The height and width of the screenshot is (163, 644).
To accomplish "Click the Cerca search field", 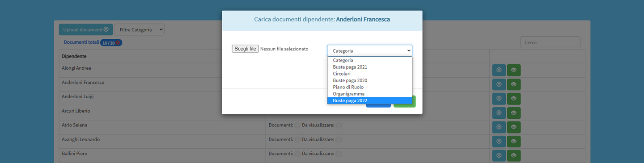I will click(551, 42).
